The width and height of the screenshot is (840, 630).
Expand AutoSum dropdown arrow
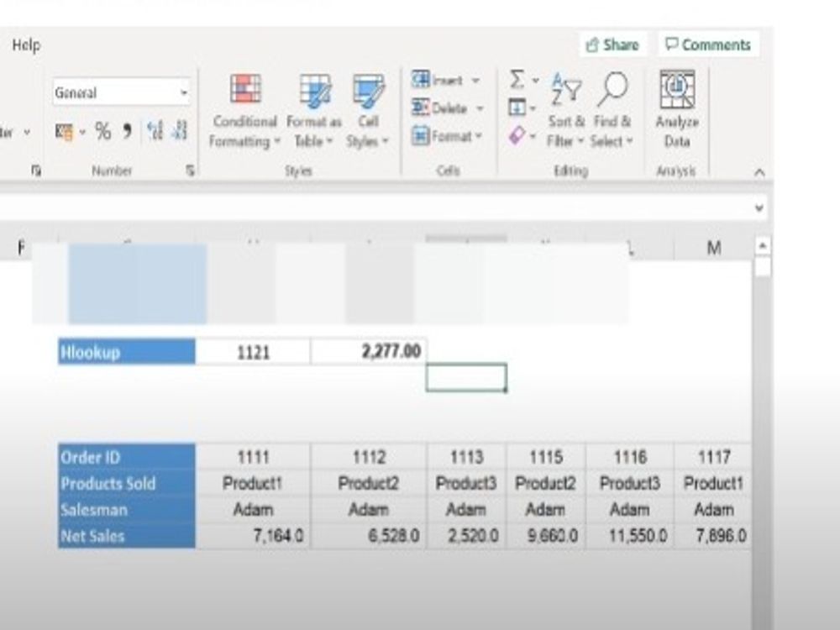coord(535,81)
